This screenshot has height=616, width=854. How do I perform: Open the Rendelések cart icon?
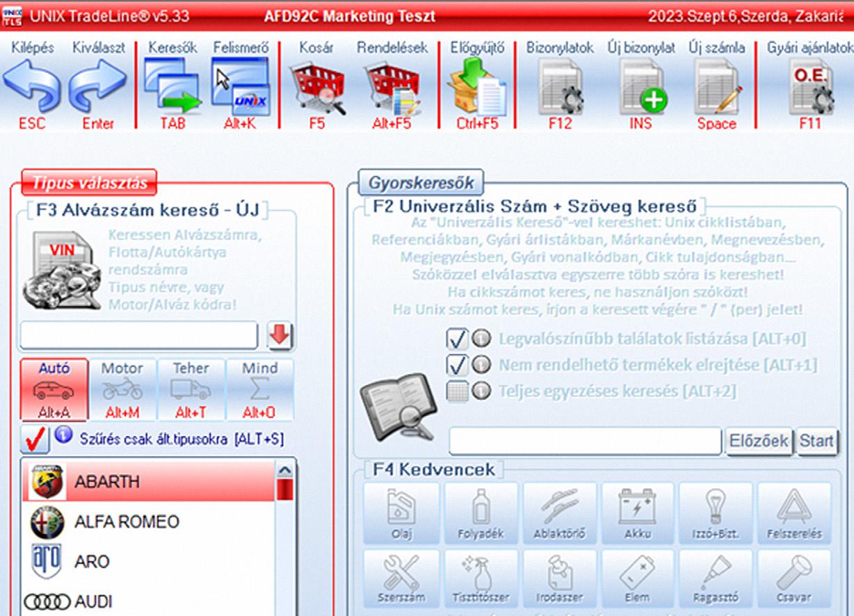click(392, 88)
